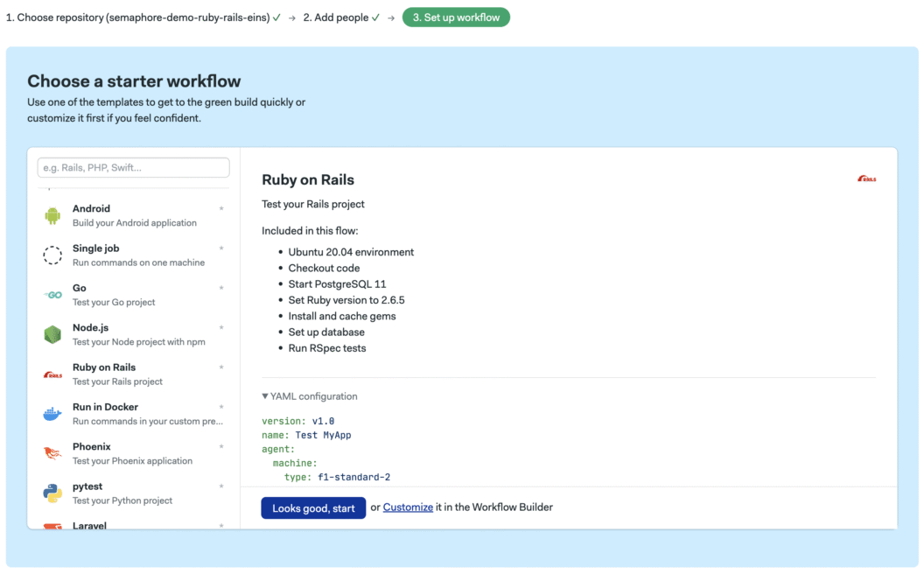The image size is (924, 574).
Task: Click 'Run commands in your custom pre...' description
Action: [148, 422]
